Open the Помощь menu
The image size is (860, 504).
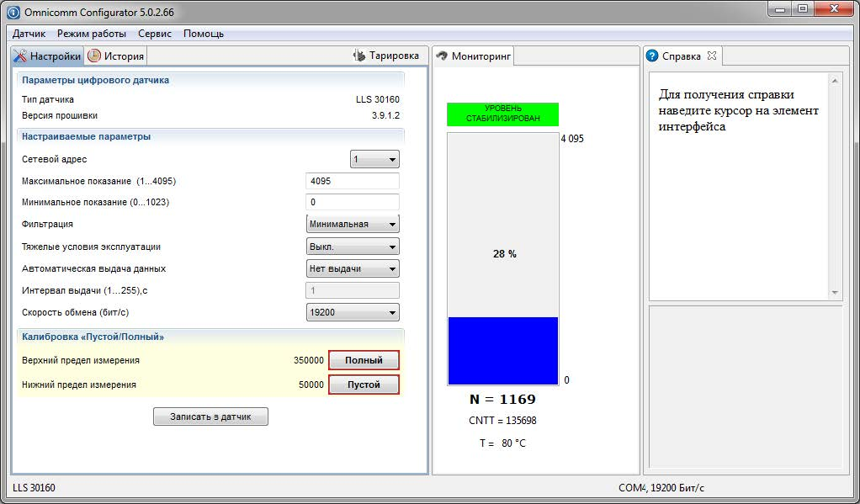[204, 34]
